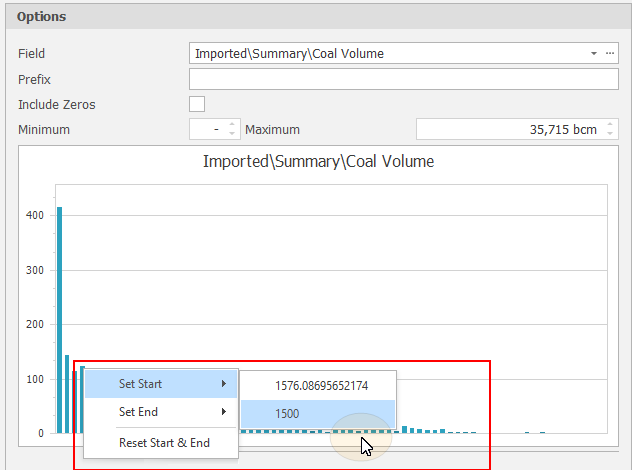This screenshot has width=632, height=470.
Task: Click into the Prefix text box
Action: 403,79
